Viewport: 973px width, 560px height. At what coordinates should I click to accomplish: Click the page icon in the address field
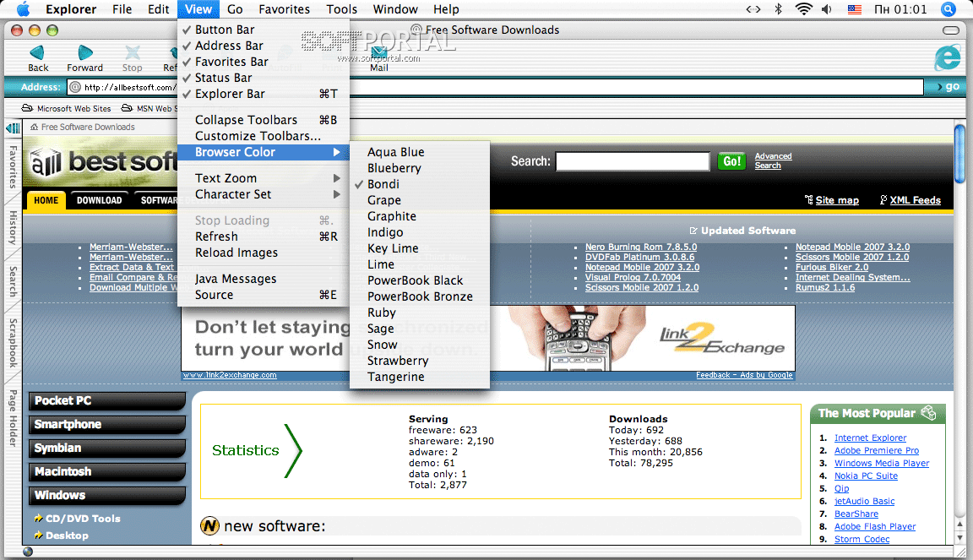[x=75, y=87]
